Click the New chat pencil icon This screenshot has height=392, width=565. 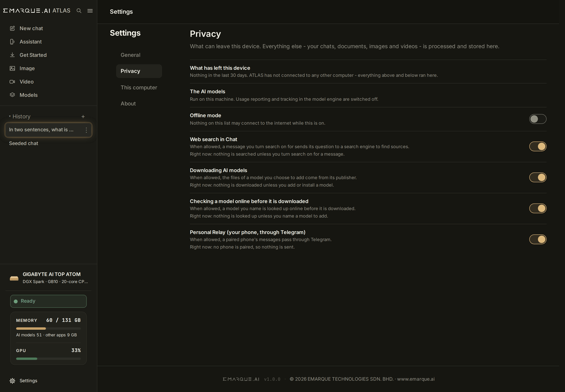click(x=12, y=28)
